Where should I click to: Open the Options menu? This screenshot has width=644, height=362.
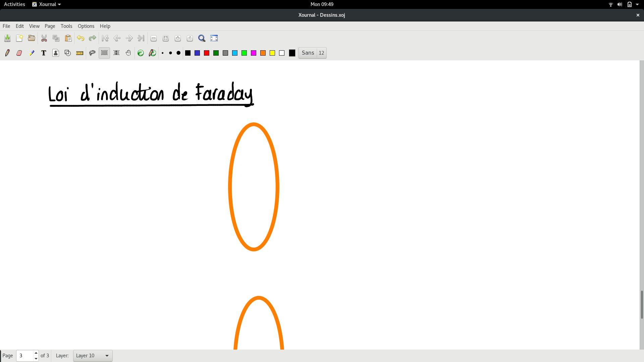[86, 26]
